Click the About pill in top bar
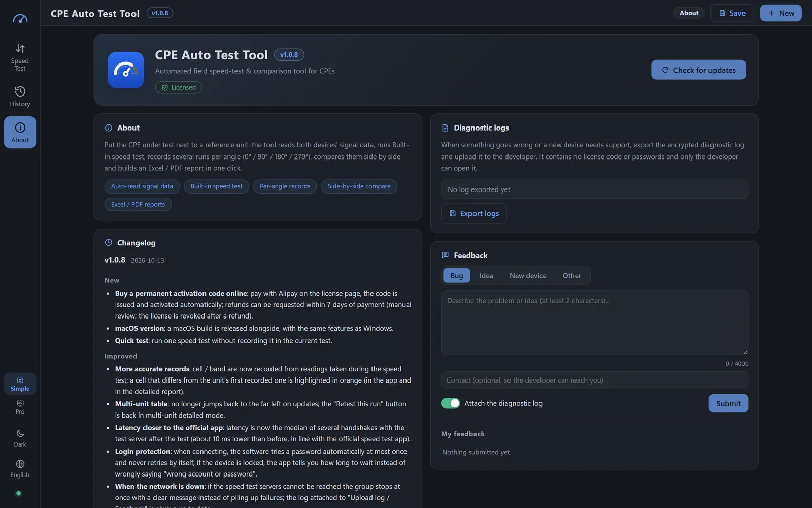This screenshot has height=508, width=812. [689, 13]
